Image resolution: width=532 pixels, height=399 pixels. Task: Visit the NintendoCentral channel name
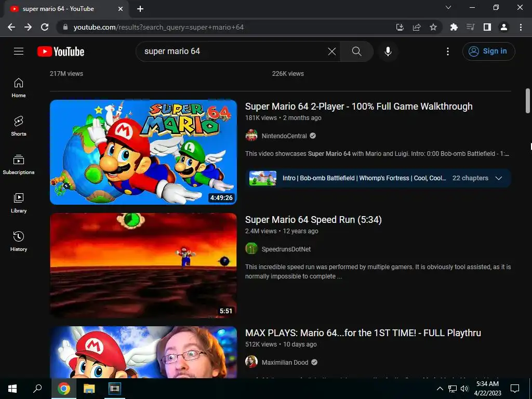click(x=284, y=136)
